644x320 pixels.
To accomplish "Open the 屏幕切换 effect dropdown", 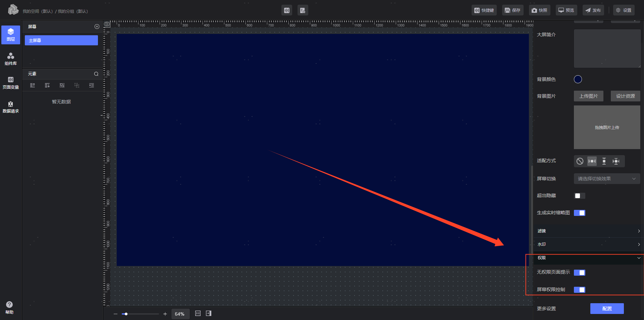I will [606, 179].
